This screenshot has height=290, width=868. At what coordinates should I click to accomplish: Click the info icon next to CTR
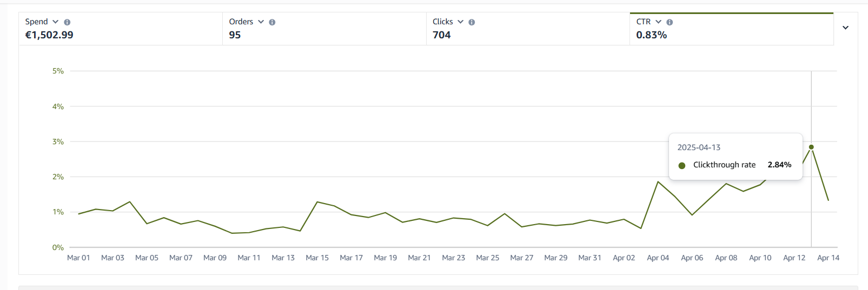click(x=670, y=22)
